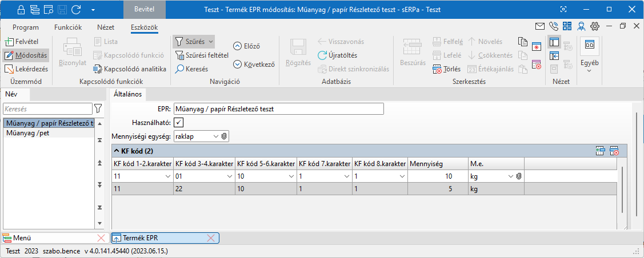Click the phone call icon in title bar
644x258 pixels.
click(x=553, y=26)
